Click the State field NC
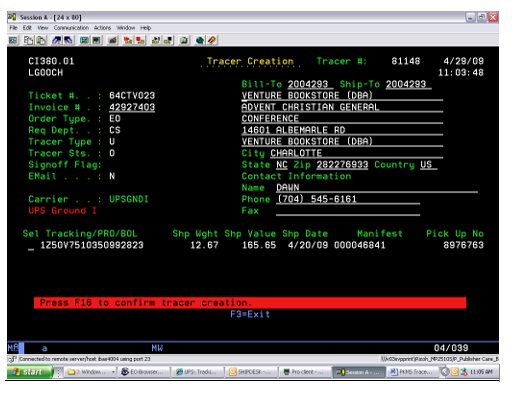The height and width of the screenshot is (397, 512). coord(282,165)
